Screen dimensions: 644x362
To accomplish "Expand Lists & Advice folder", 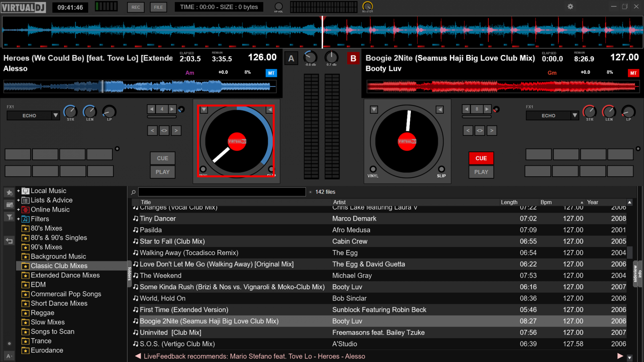I will [x=18, y=200].
